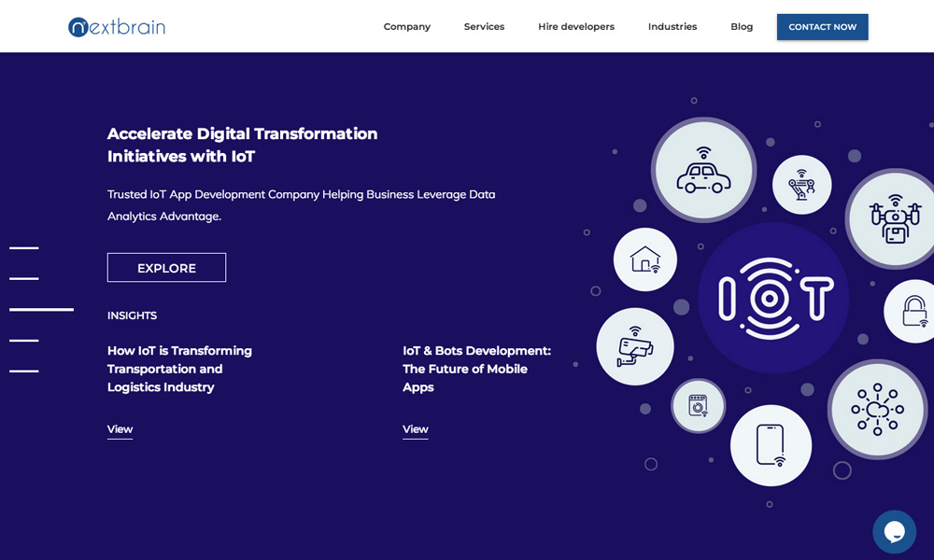Screen dimensions: 934x560
Task: Open the Blog page
Action: pyautogui.click(x=742, y=27)
